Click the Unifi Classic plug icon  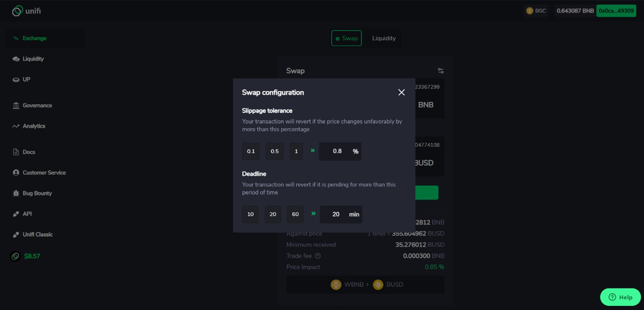16,234
